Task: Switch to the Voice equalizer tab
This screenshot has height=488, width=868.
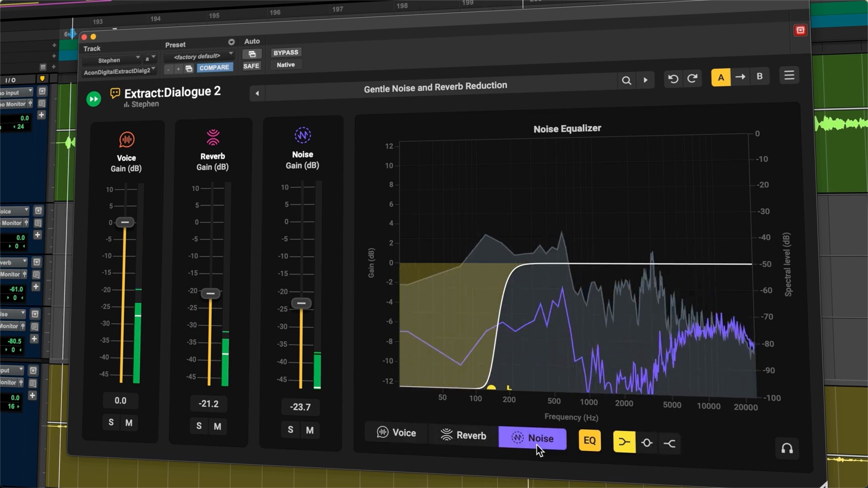Action: [x=396, y=433]
